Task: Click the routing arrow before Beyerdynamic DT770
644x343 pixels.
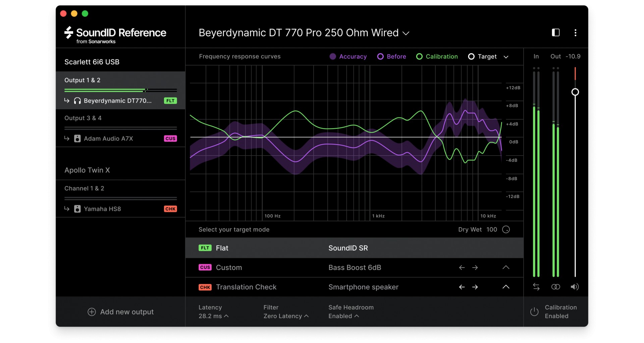Action: [67, 100]
